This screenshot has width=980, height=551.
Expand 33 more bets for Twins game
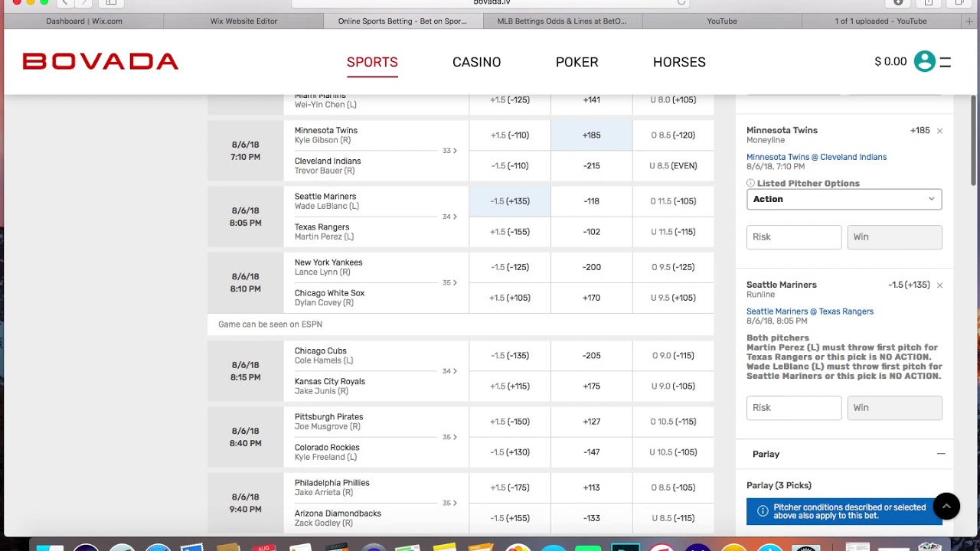[x=449, y=151]
